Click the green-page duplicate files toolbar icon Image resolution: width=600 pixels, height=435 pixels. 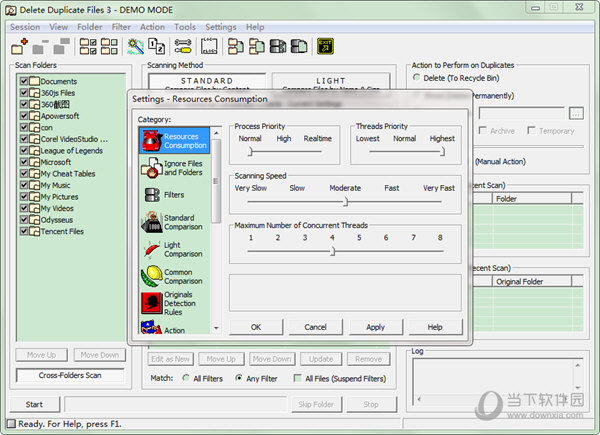(257, 46)
